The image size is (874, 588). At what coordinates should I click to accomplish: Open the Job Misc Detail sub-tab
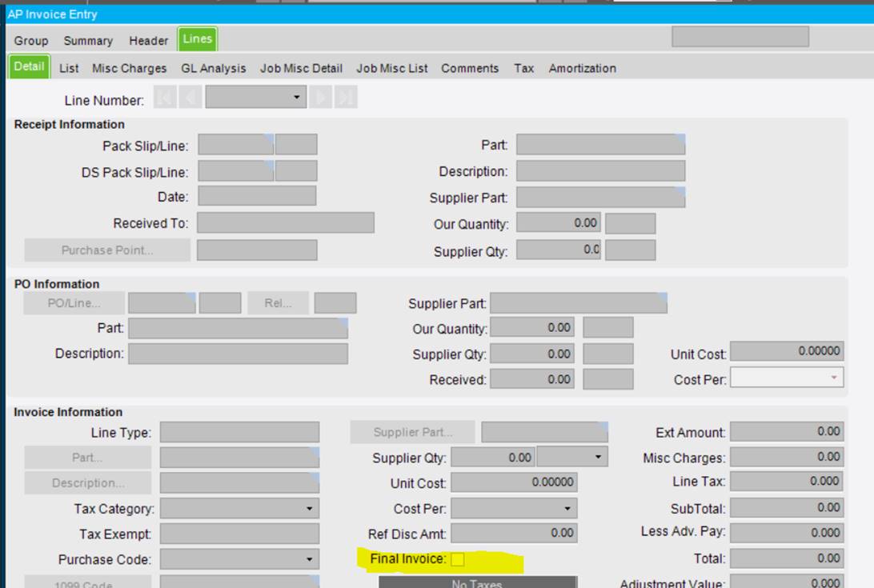point(301,69)
